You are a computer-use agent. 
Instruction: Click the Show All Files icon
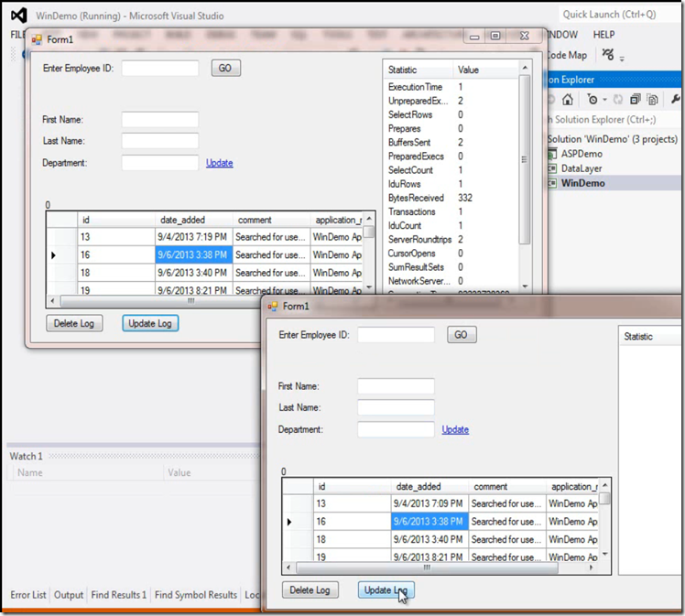point(652,100)
